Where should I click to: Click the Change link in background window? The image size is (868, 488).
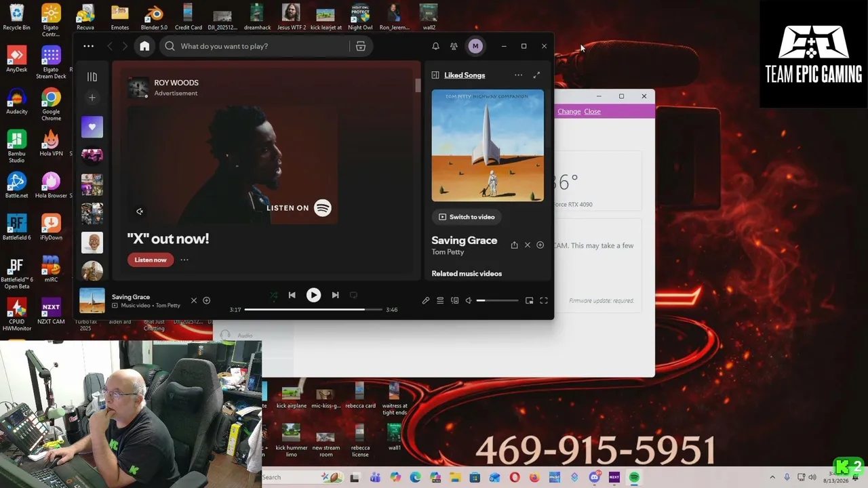[x=569, y=112]
